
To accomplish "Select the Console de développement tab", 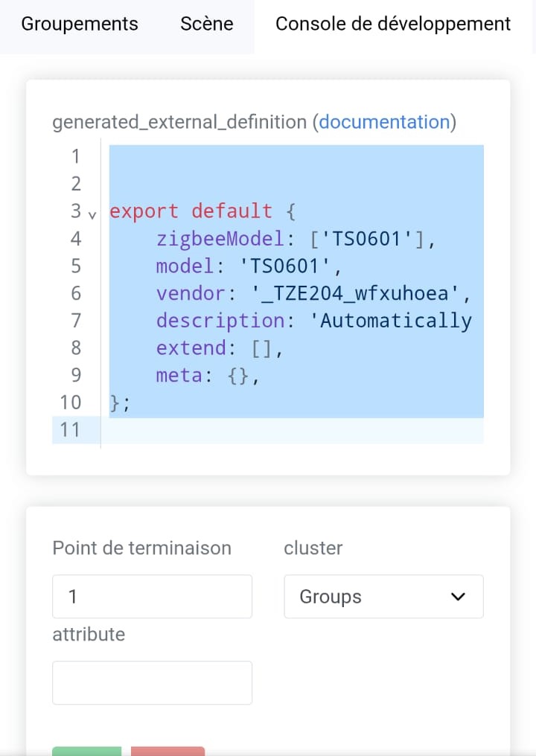I will [x=393, y=24].
